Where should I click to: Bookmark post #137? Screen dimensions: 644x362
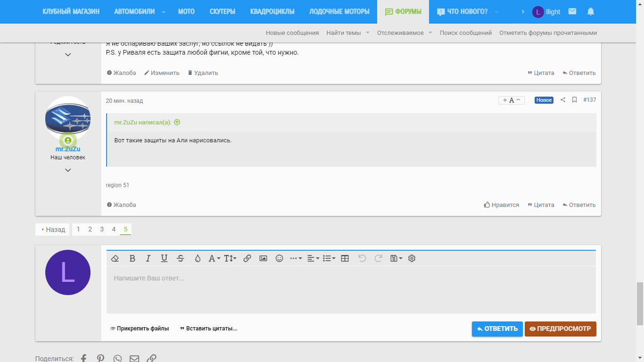[574, 100]
